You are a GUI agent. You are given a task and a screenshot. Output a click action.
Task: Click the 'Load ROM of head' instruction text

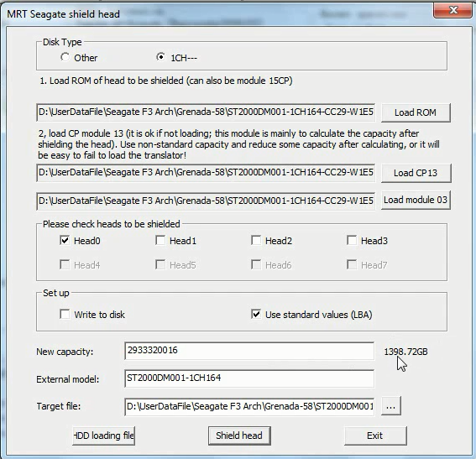point(166,81)
